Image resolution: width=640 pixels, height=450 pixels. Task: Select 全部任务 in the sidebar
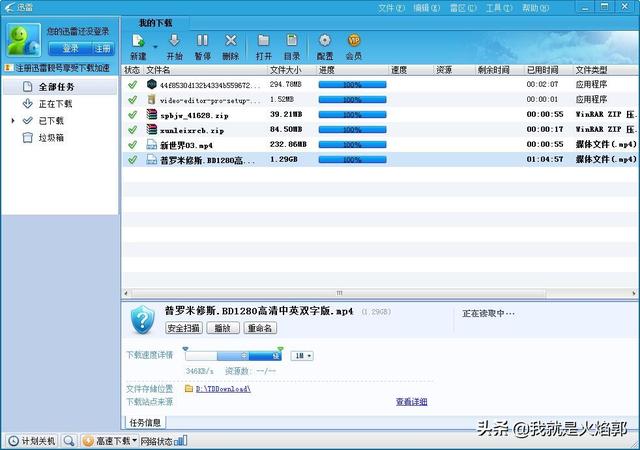pos(60,87)
